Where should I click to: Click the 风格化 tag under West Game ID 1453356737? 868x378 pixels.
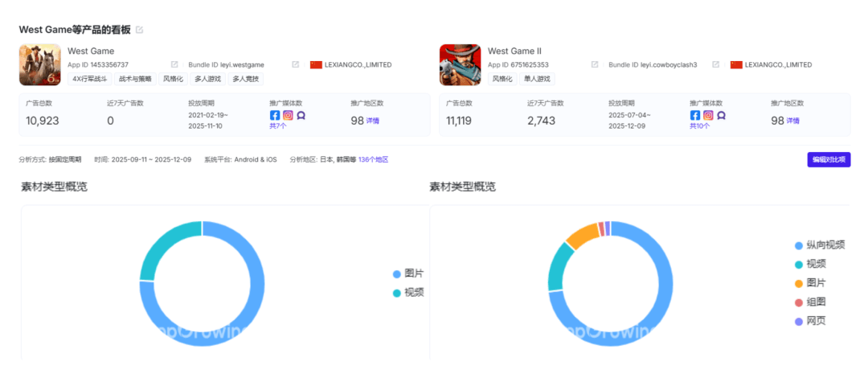[174, 79]
